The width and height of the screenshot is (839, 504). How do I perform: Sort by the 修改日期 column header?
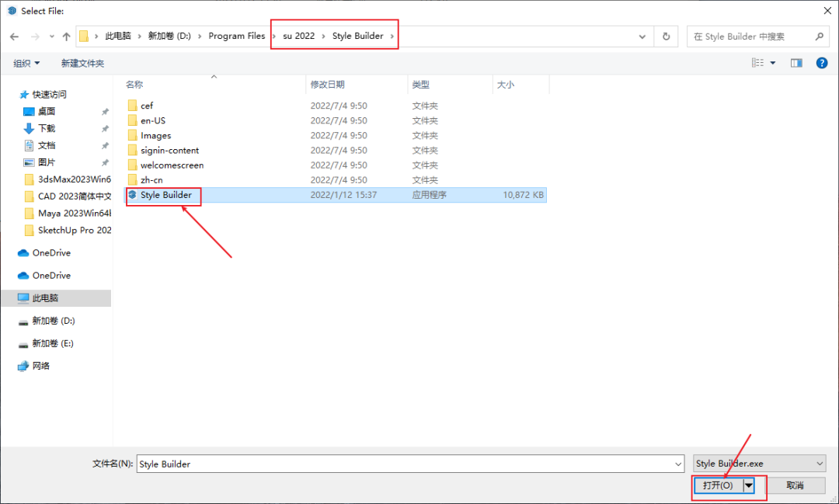[x=328, y=85]
